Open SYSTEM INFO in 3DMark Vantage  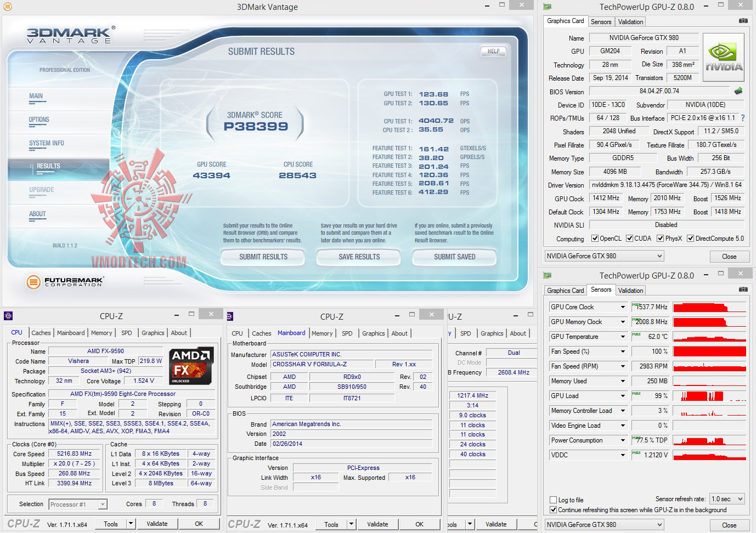click(x=47, y=143)
